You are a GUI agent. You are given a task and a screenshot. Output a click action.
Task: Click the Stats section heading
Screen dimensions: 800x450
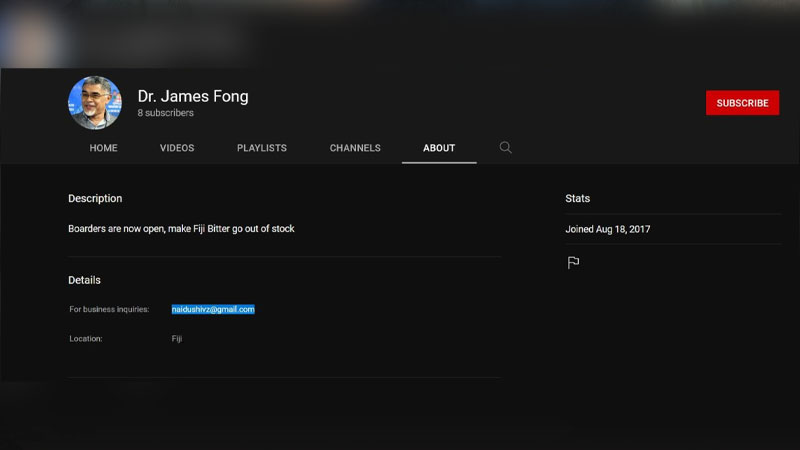(x=577, y=199)
